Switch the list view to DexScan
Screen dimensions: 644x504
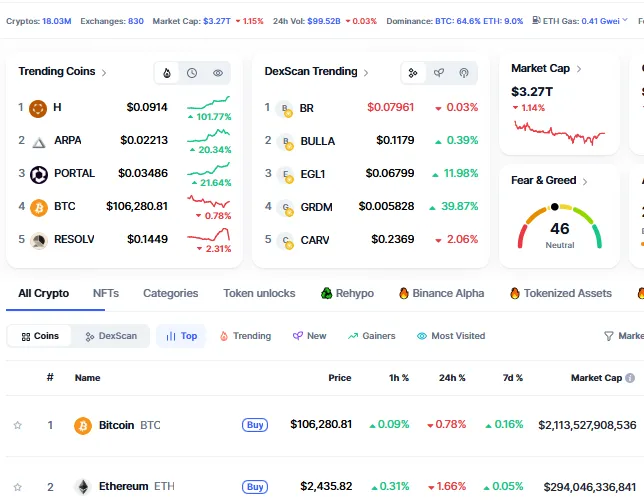(111, 336)
